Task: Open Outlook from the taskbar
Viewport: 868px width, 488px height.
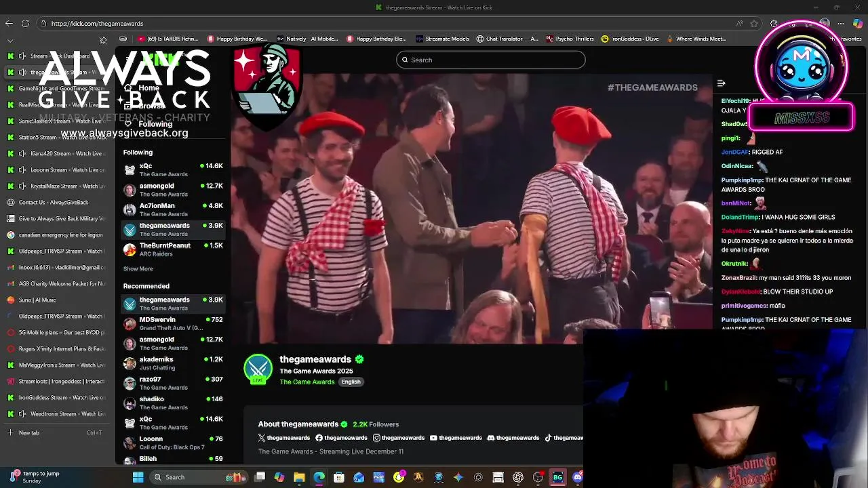Action: click(x=359, y=477)
